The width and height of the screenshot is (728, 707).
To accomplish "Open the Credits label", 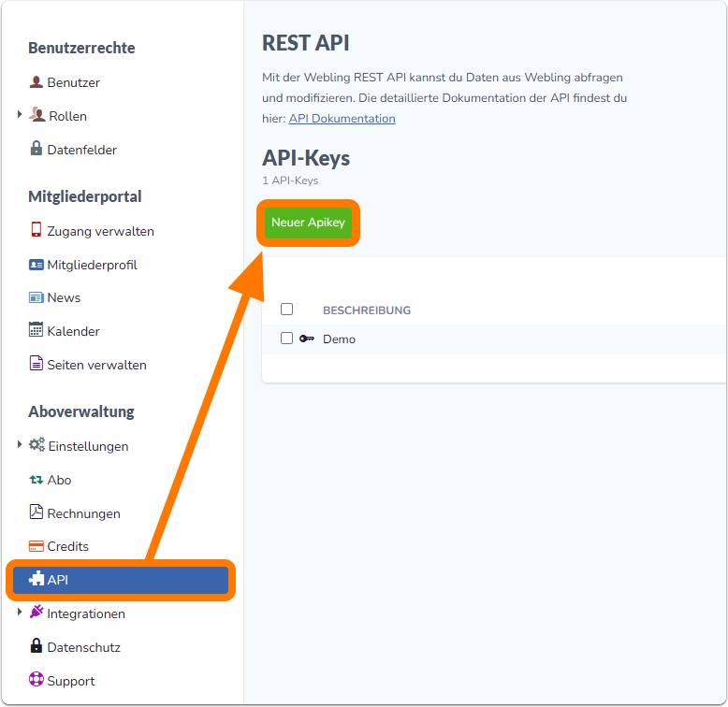I will tap(67, 546).
